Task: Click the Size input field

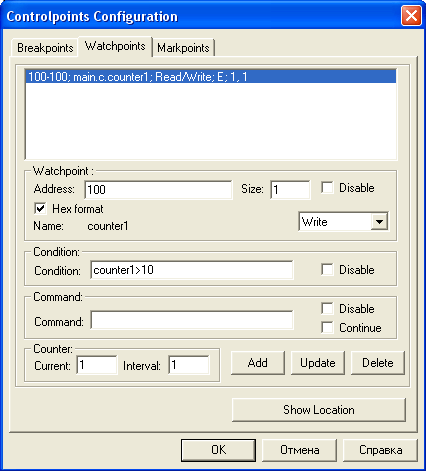Action: pyautogui.click(x=290, y=190)
